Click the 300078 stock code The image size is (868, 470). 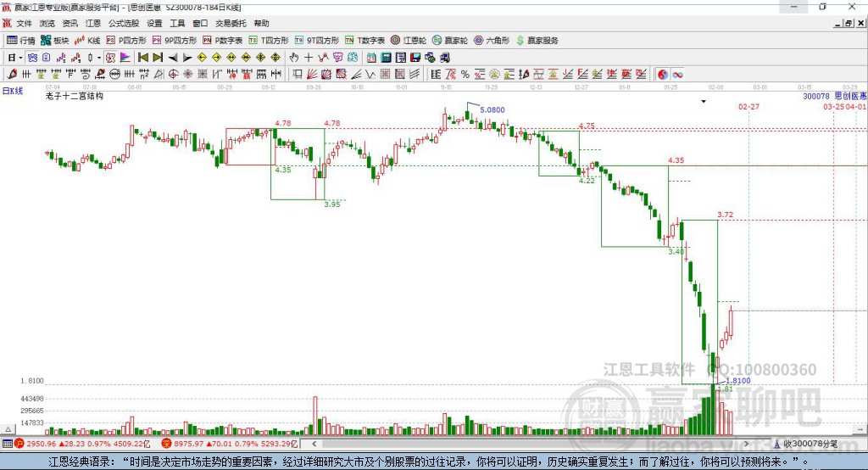[816, 97]
